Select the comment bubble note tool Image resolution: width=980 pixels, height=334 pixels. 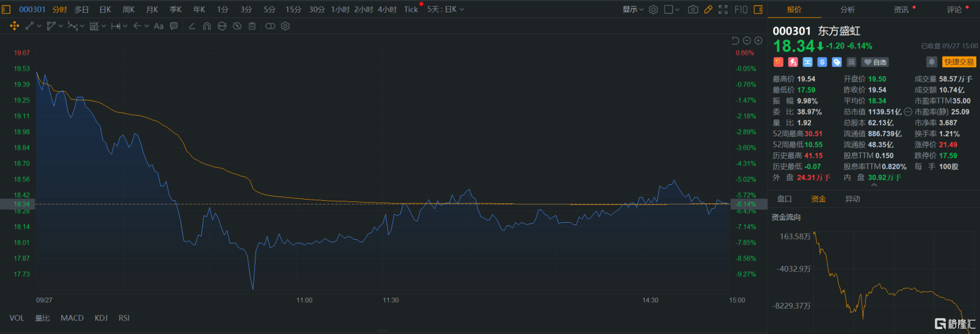[174, 26]
